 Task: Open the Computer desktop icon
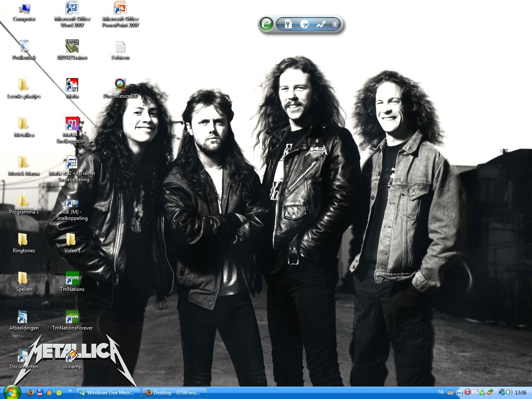click(24, 12)
